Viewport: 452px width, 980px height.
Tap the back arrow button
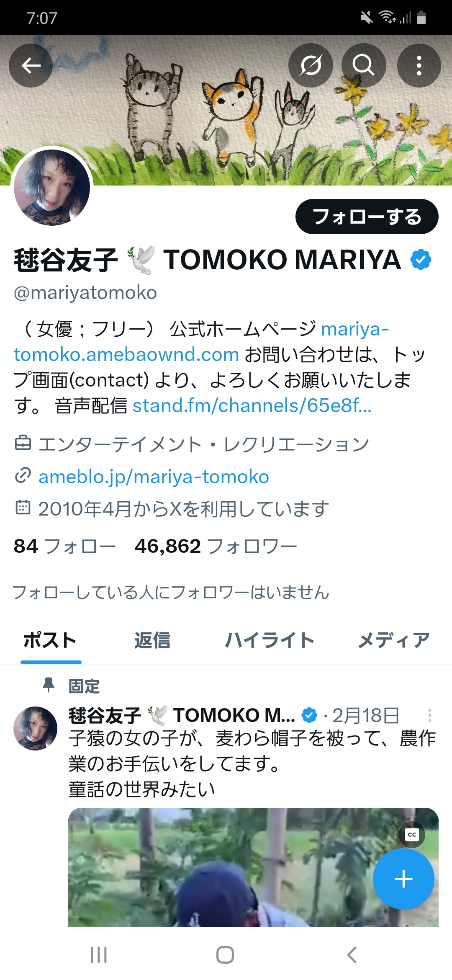[31, 65]
